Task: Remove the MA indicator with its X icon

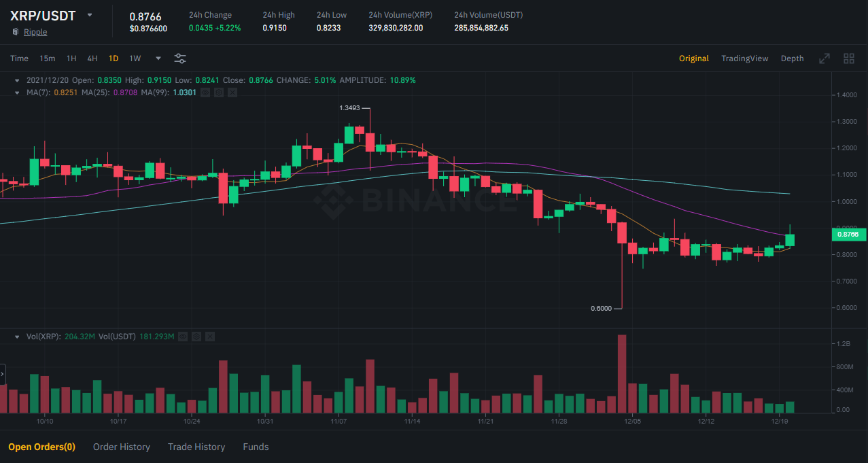Action: 232,92
